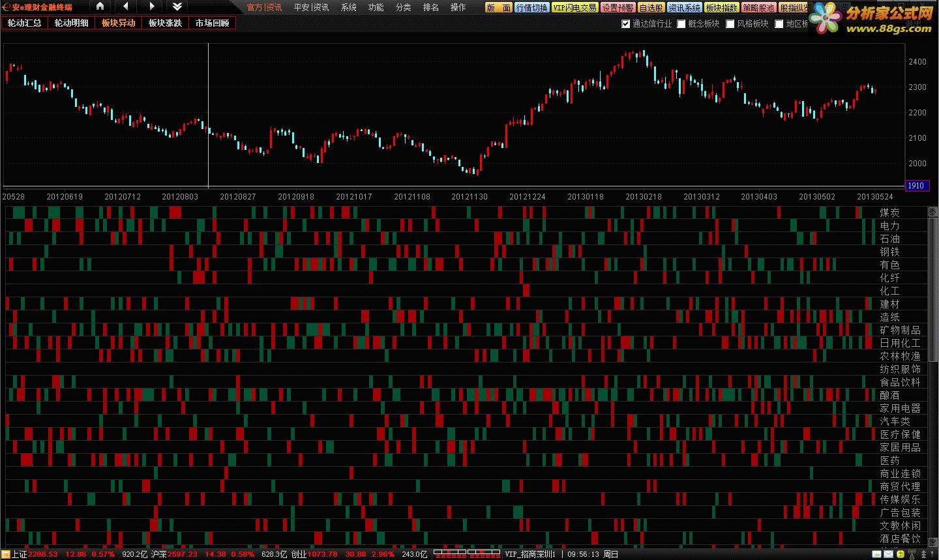This screenshot has height=560, width=939.
Task: Switch to the 板块涨跌 tab
Action: 165,23
